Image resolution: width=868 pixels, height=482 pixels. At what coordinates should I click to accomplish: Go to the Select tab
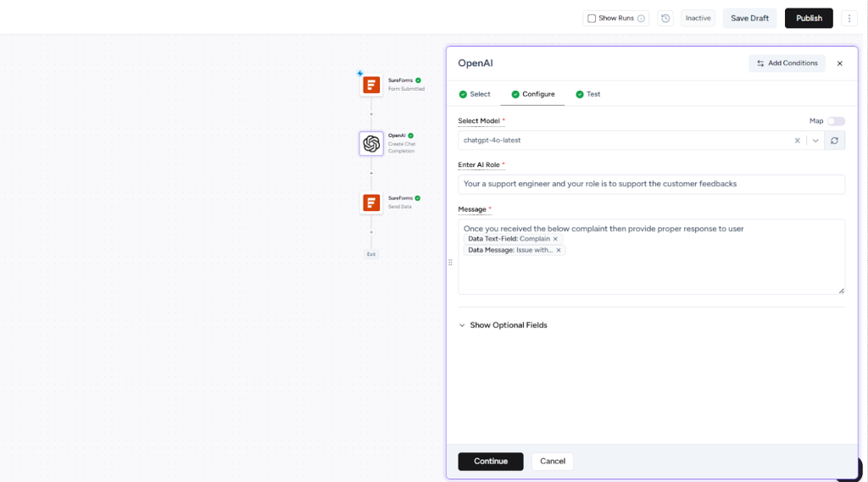point(475,94)
